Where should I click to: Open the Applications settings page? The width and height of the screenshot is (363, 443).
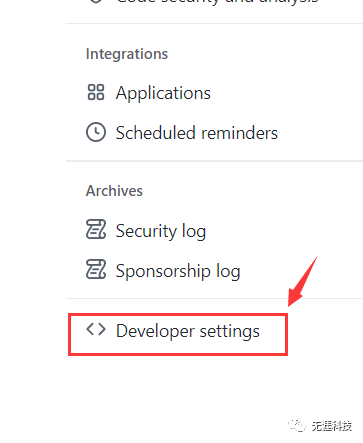[163, 93]
